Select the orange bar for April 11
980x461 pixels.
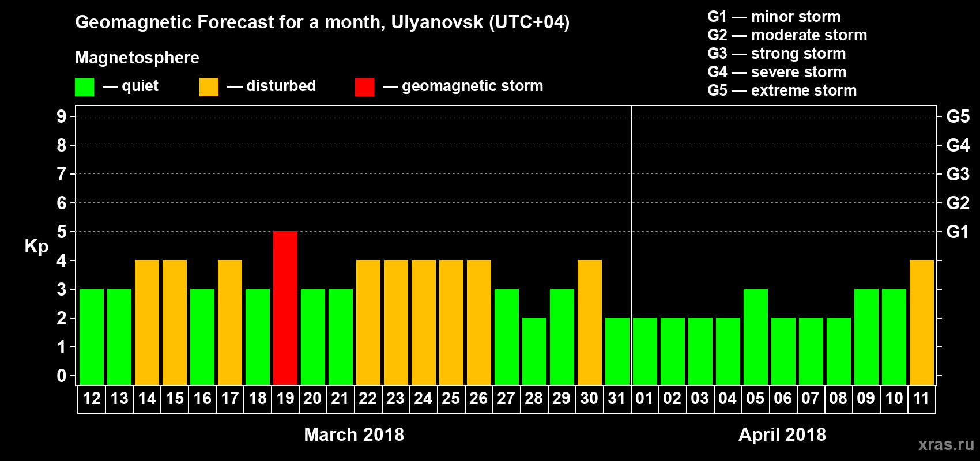coord(922,322)
